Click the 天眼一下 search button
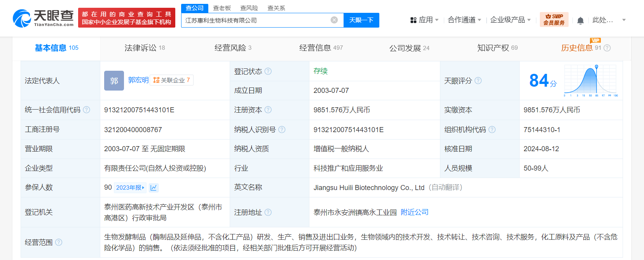Screen dimensions: 644x260 [361, 20]
